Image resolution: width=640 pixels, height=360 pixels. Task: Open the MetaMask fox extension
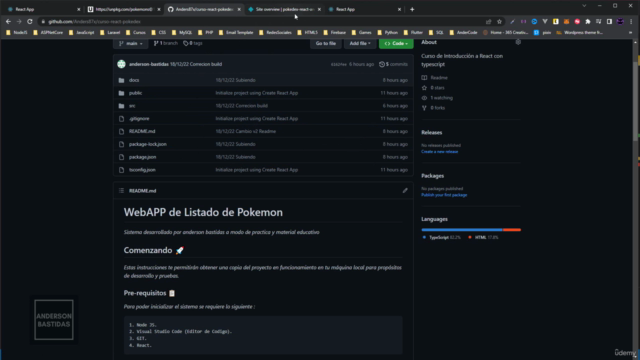[x=567, y=22]
